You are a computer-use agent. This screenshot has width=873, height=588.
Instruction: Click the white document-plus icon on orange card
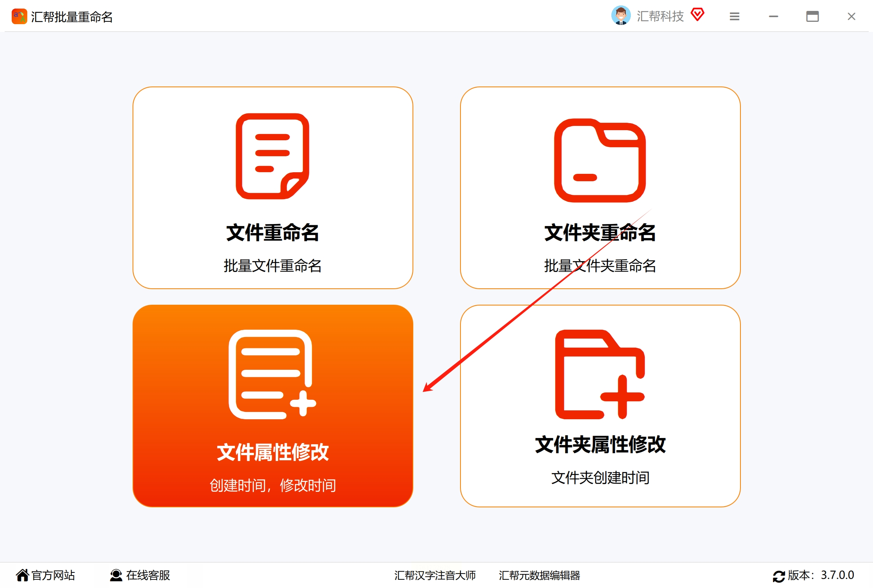pos(272,374)
